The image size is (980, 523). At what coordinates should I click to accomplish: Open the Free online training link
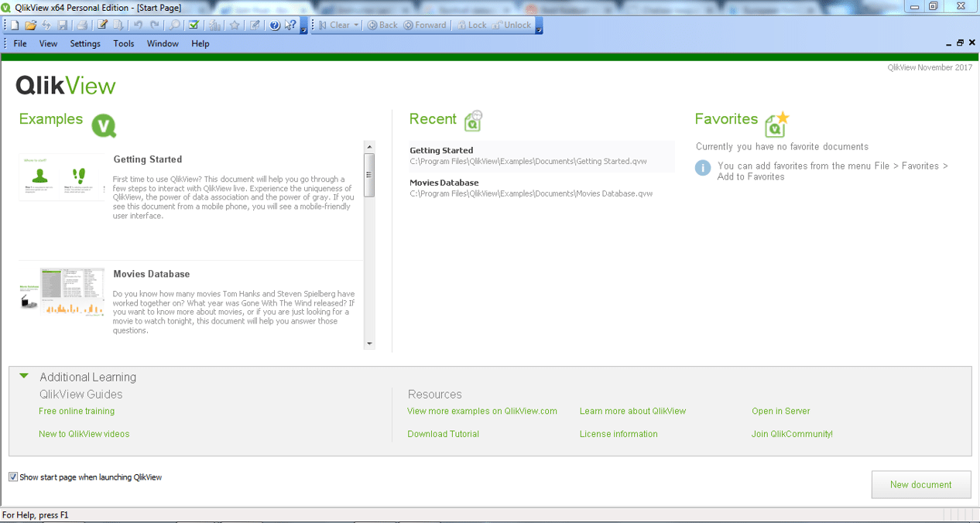tap(77, 411)
